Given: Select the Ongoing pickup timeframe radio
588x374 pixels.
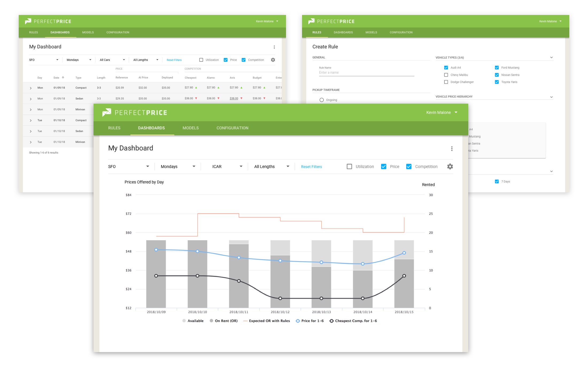Looking at the screenshot, I should coord(322,100).
